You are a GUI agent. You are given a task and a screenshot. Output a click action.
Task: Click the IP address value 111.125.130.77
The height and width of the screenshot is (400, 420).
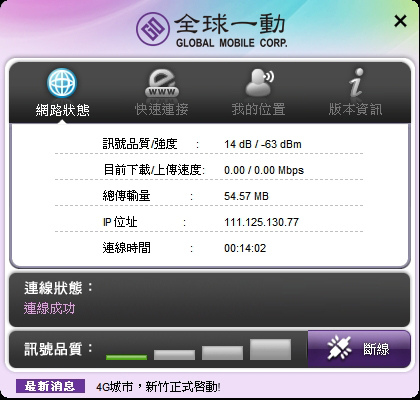(261, 222)
